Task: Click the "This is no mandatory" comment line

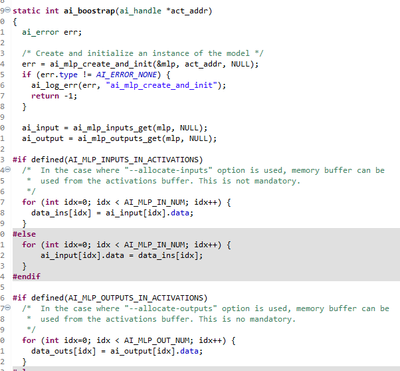Action: (161, 319)
